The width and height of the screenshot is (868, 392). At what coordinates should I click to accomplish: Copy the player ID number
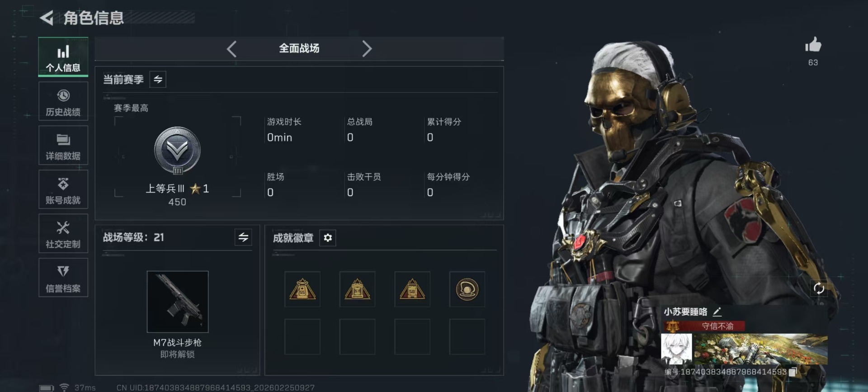tap(793, 372)
